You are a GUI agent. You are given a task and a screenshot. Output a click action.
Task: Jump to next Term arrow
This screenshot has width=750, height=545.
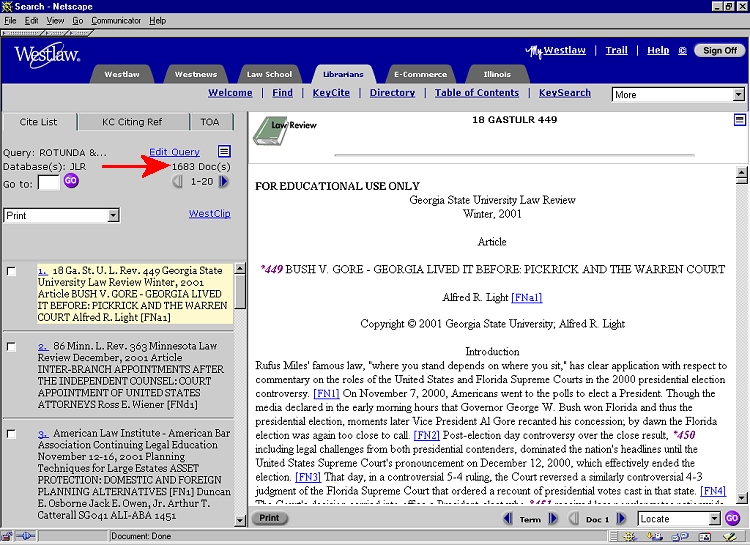tap(552, 518)
